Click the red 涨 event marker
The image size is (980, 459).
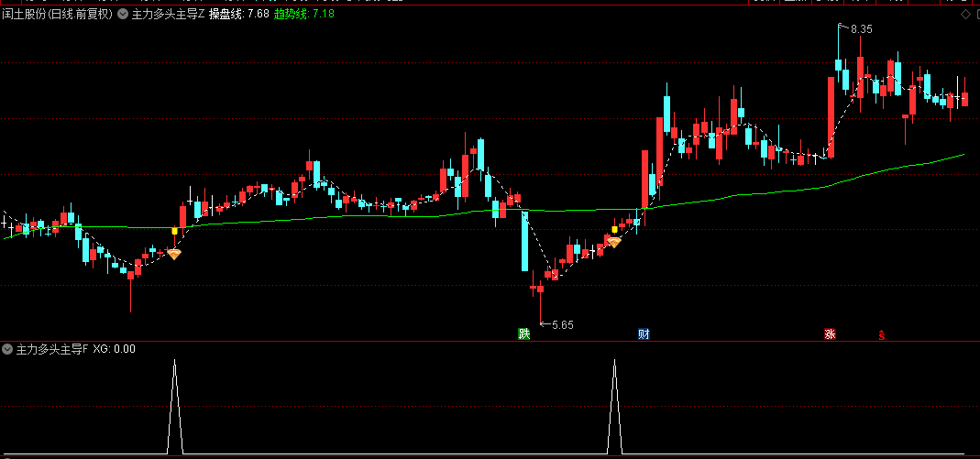[830, 334]
